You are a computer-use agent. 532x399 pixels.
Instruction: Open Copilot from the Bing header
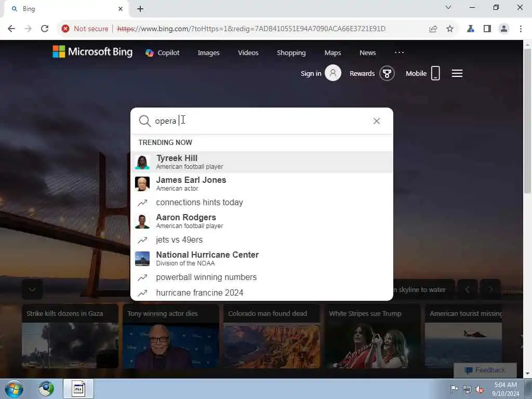point(163,52)
